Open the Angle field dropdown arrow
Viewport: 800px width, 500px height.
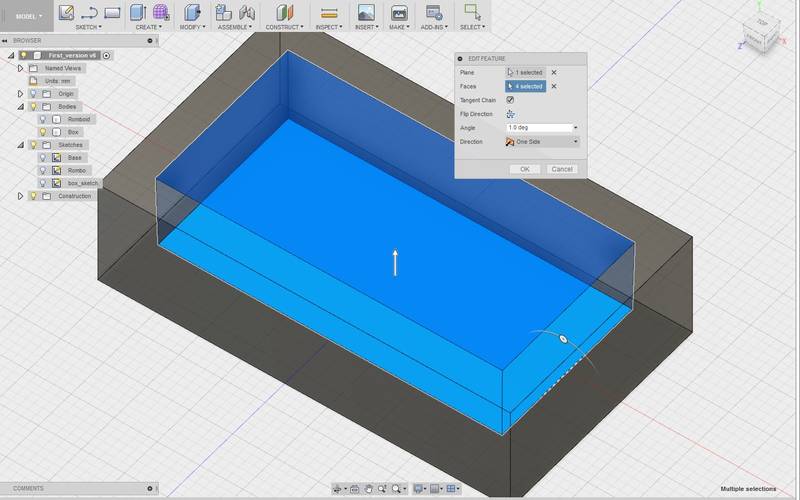coord(576,128)
